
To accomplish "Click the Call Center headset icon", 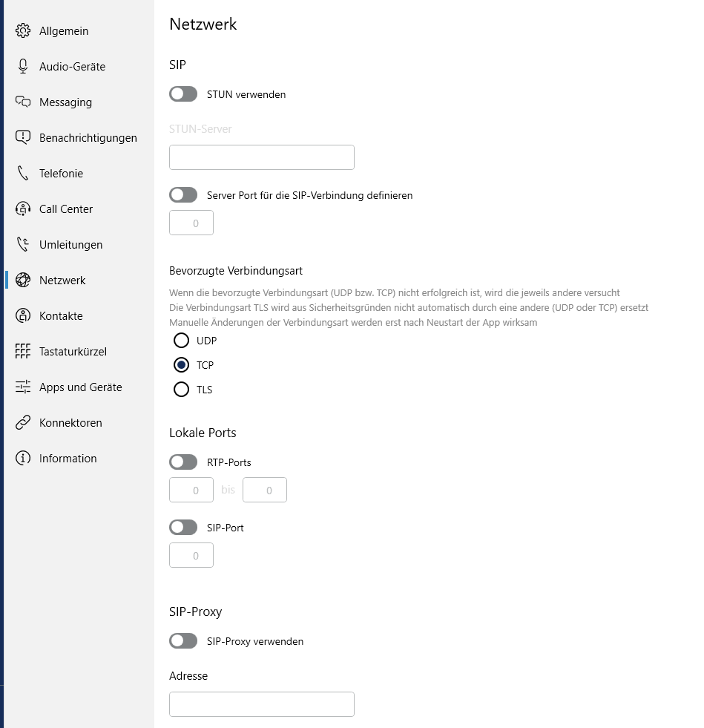I will tap(23, 209).
